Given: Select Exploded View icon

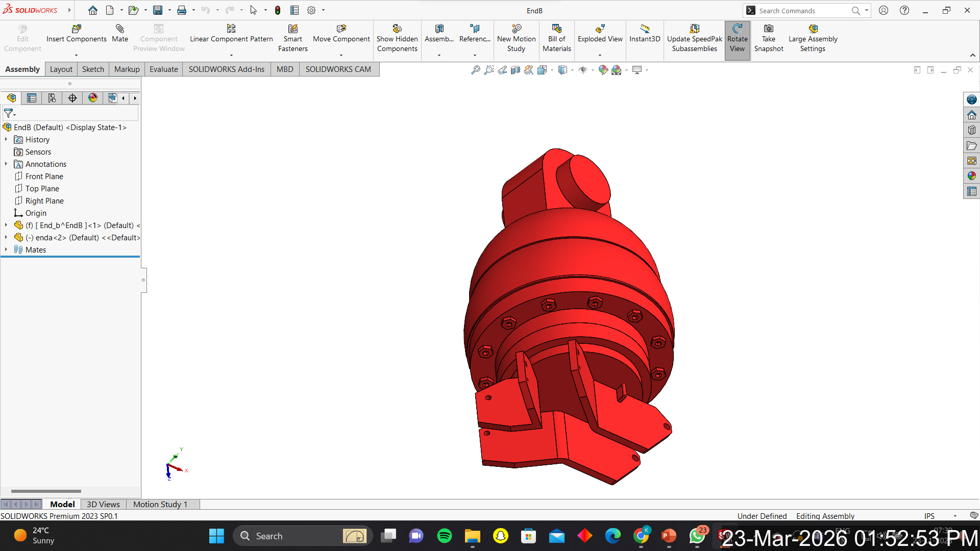Looking at the screenshot, I should [600, 29].
